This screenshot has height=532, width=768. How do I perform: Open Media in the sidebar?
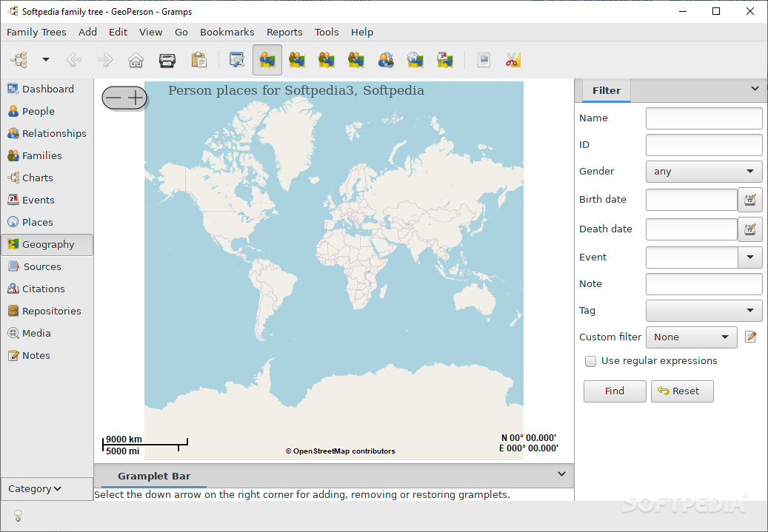tap(47, 333)
